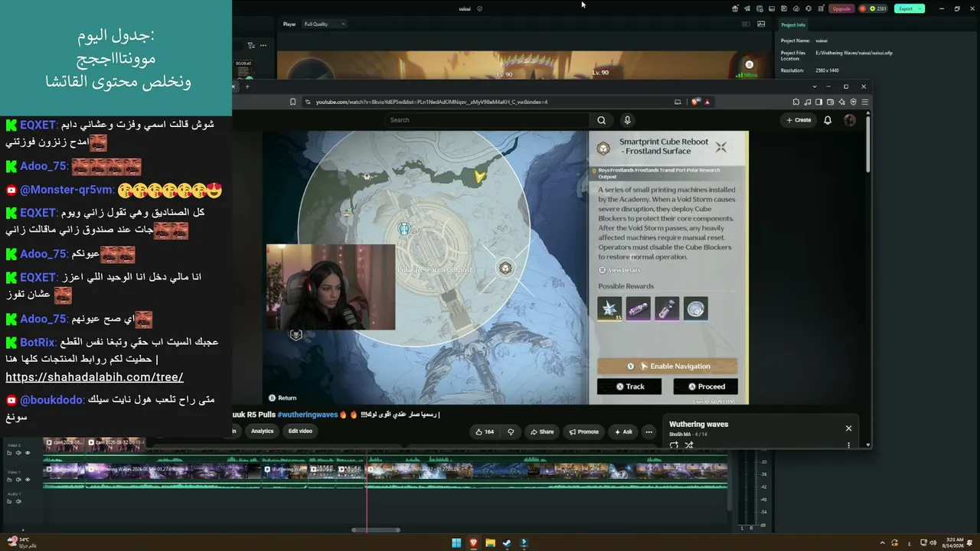Select the Player tab in Filmora
Viewport: 980px width, 551px height.
[289, 24]
